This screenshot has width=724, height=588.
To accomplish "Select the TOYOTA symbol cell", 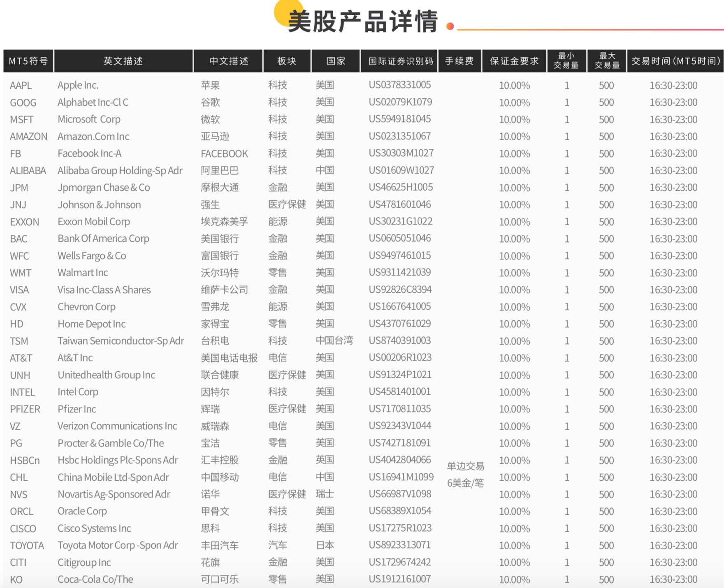I will pos(27,546).
